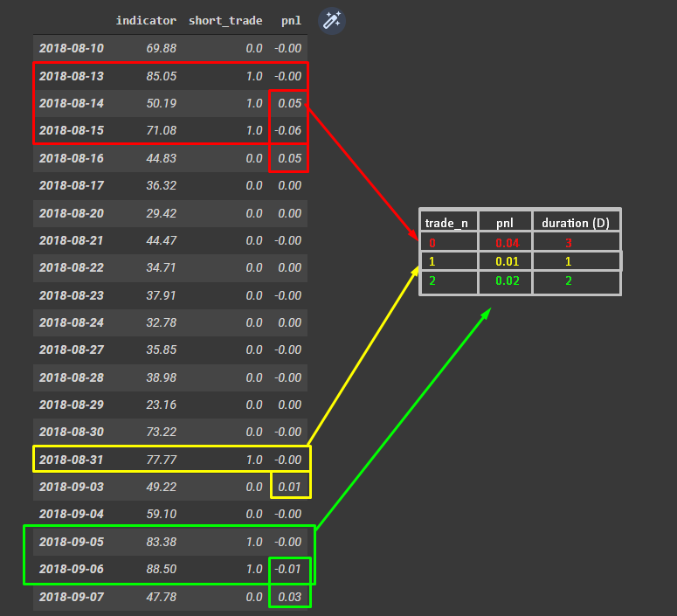
Task: Click pnl value 0.03 on 2018-09-07
Action: point(290,597)
